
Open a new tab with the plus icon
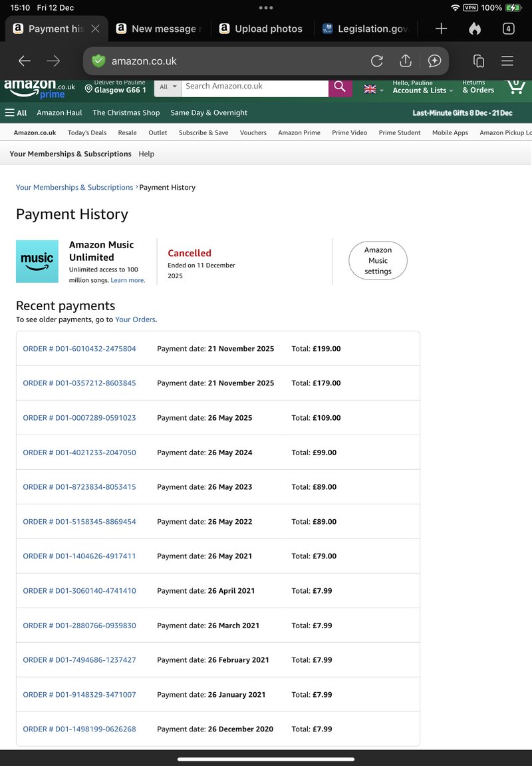coord(441,29)
